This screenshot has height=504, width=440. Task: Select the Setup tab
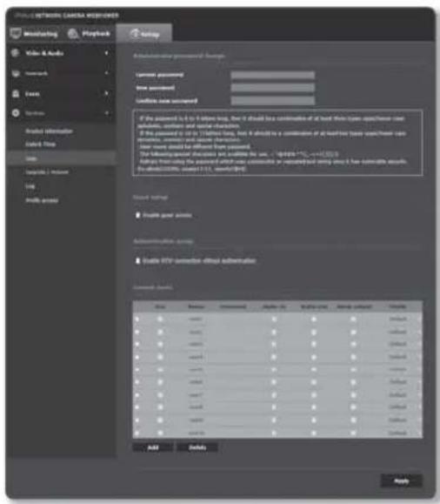144,33
